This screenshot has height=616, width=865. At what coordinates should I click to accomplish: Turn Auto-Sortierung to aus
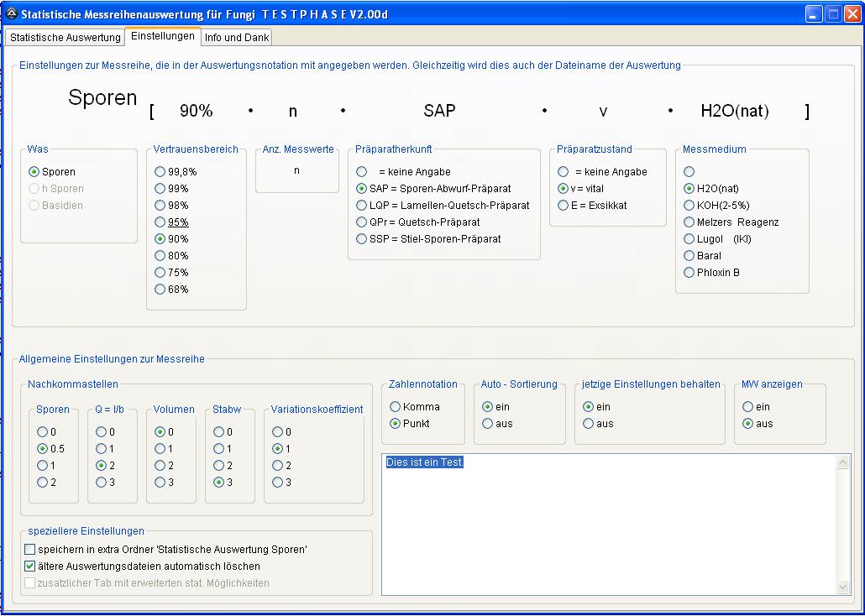[x=488, y=424]
